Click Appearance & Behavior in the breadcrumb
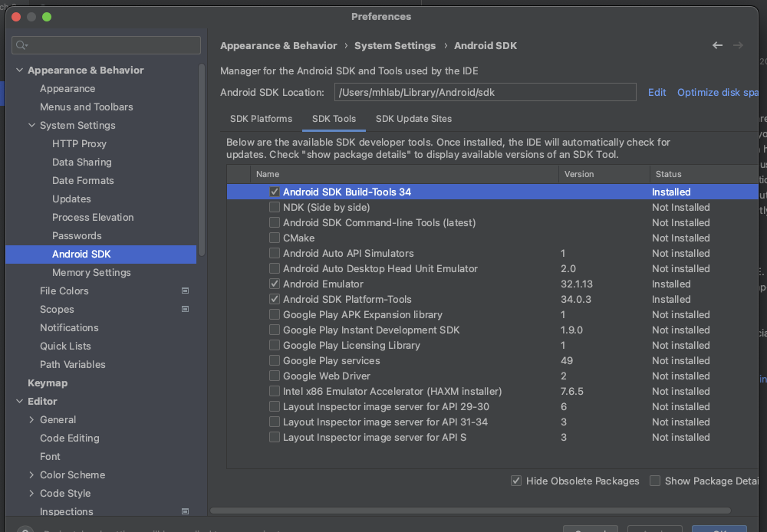The image size is (767, 532). [278, 45]
